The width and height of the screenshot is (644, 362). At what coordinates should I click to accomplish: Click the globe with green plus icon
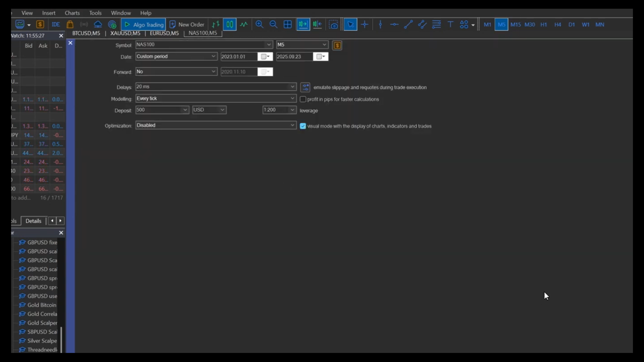tap(112, 24)
